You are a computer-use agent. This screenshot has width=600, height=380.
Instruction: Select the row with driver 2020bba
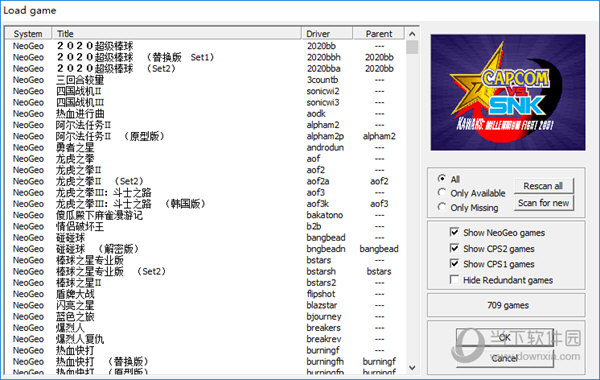click(x=205, y=68)
